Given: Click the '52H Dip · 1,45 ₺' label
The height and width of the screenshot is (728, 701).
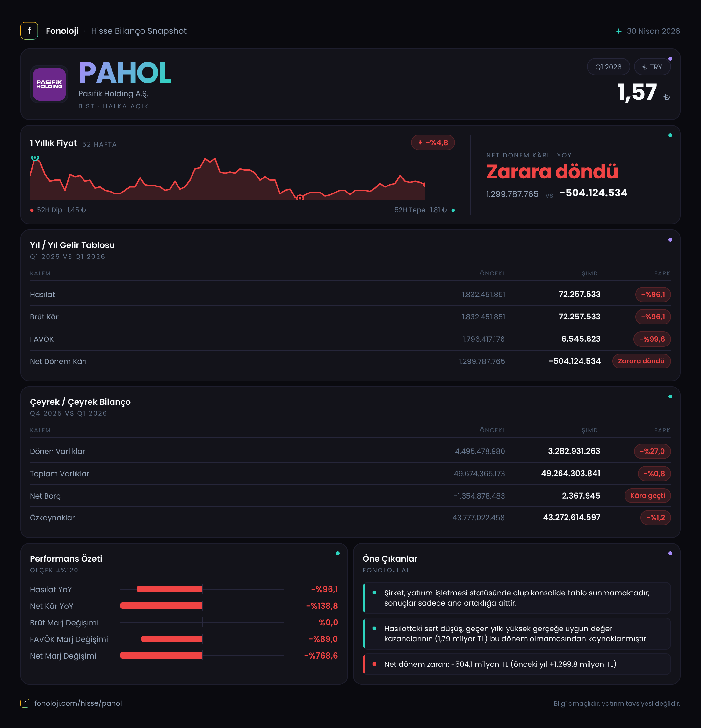Looking at the screenshot, I should (61, 210).
